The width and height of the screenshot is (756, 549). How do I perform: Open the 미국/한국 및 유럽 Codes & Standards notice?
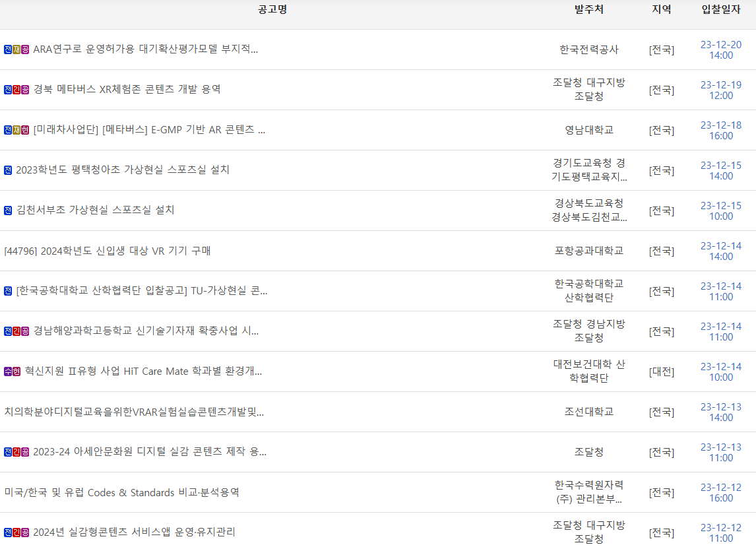[121, 492]
